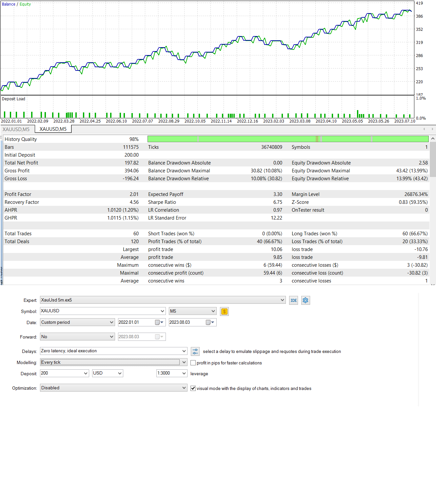Enable profit in pips checkbox

(x=193, y=363)
